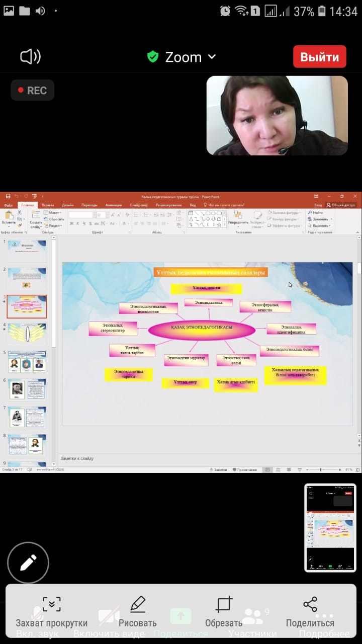Toggle the Примечания comments button
The width and height of the screenshot is (362, 644).
[245, 470]
